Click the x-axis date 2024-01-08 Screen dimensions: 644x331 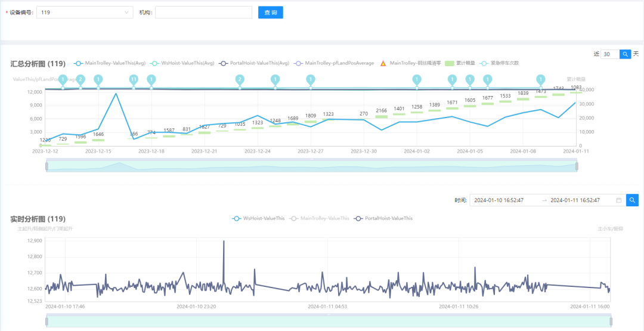coord(523,151)
